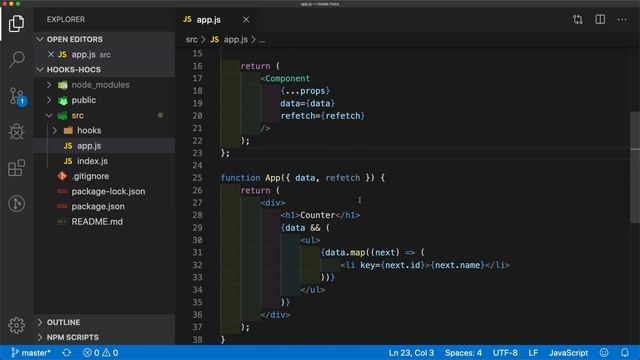The height and width of the screenshot is (360, 640).
Task: Click the errors count icon in status bar
Action: (91, 353)
